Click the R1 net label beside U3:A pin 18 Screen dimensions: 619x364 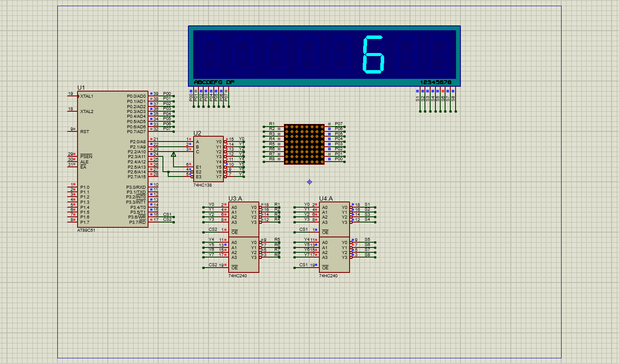[277, 205]
